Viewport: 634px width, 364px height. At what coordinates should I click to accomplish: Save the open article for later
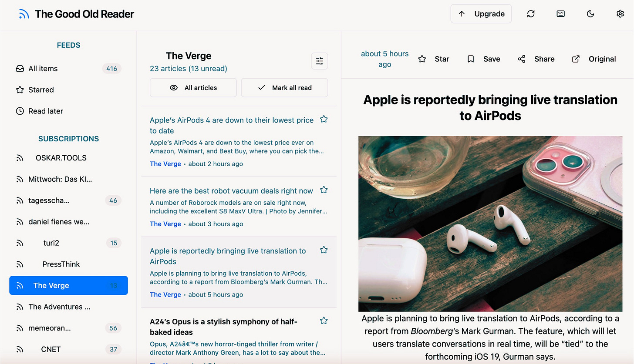click(x=484, y=59)
